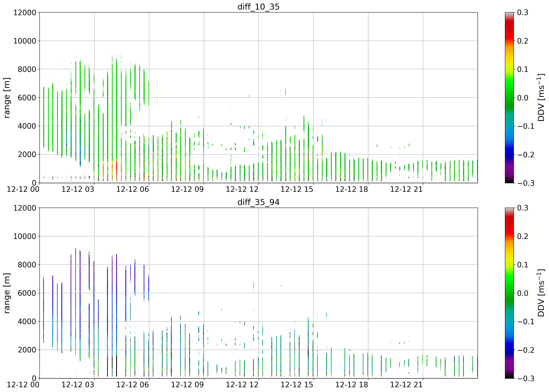The image size is (549, 392).
Task: Click the 4000 y-tick on diff_10_35
Action: coord(27,126)
